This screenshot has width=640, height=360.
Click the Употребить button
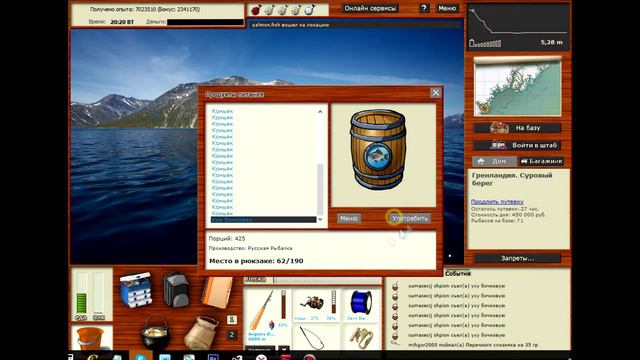click(409, 218)
